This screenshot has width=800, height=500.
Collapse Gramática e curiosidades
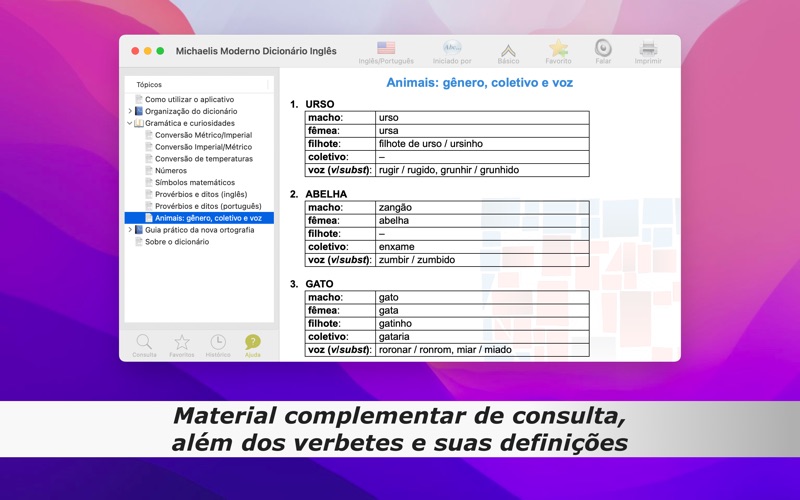pos(130,123)
